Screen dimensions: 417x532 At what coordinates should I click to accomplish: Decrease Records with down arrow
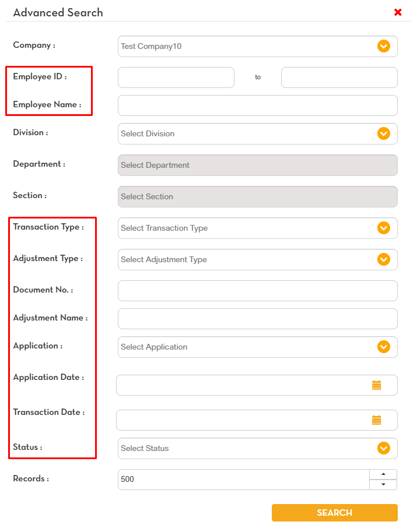point(383,484)
